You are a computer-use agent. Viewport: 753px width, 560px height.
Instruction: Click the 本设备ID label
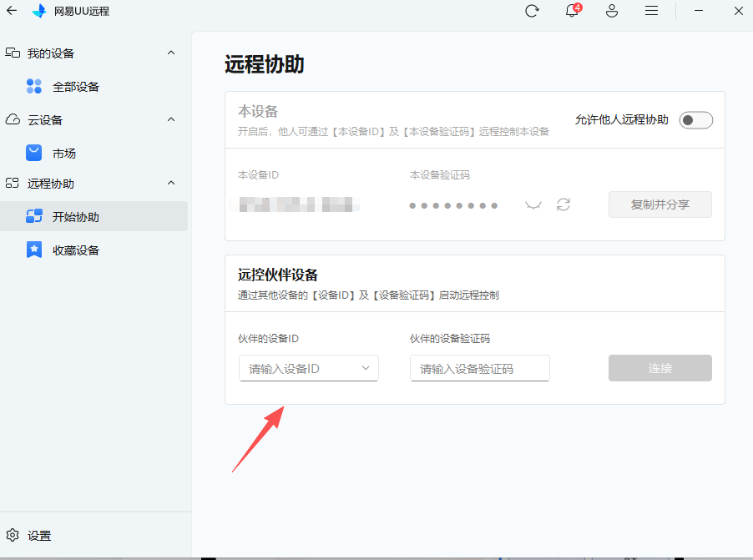[258, 174]
